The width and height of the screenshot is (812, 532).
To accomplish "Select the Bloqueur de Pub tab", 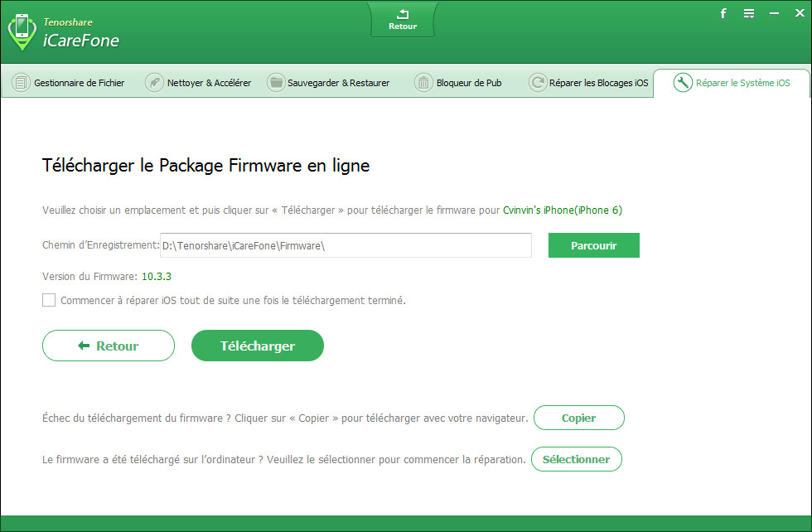I will (458, 82).
